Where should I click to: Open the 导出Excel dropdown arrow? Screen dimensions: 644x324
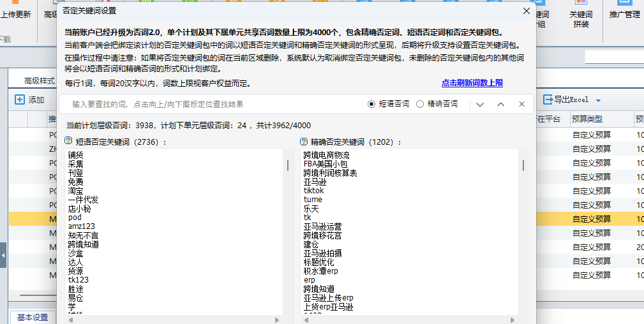tap(598, 100)
